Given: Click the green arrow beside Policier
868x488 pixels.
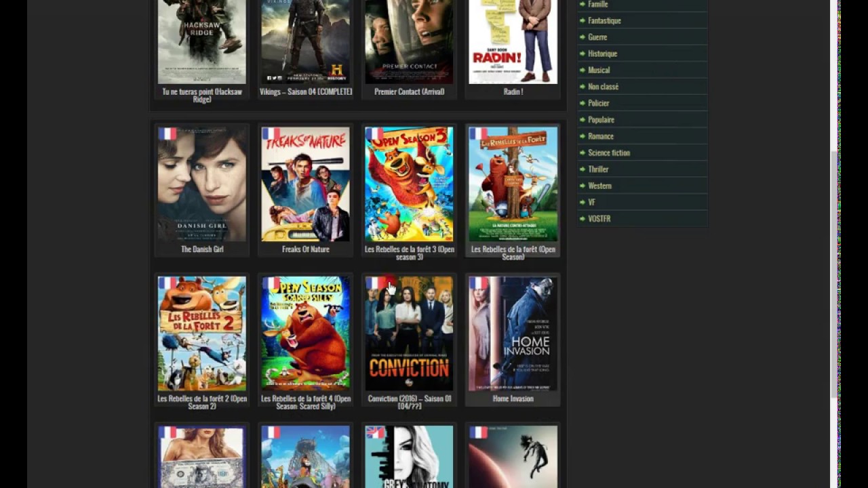Looking at the screenshot, I should 583,103.
